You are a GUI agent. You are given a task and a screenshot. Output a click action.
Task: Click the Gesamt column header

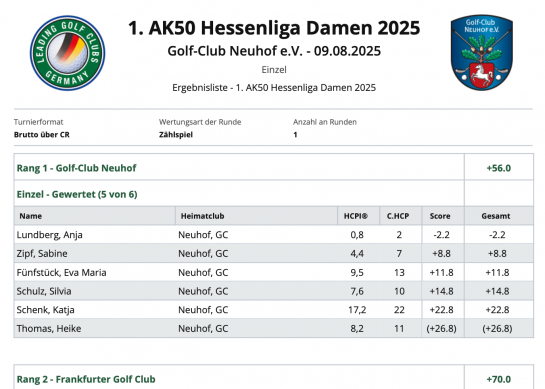(496, 216)
